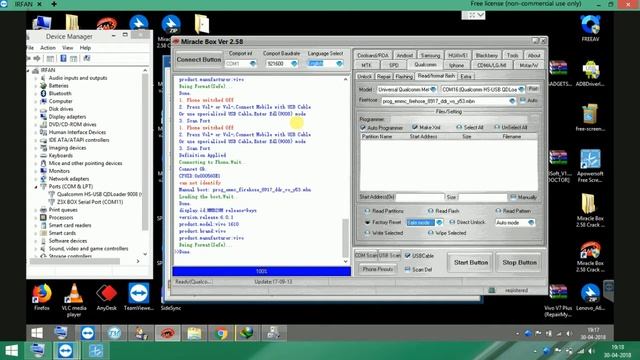The width and height of the screenshot is (640, 360).
Task: Click the COM Scan button
Action: tap(366, 256)
